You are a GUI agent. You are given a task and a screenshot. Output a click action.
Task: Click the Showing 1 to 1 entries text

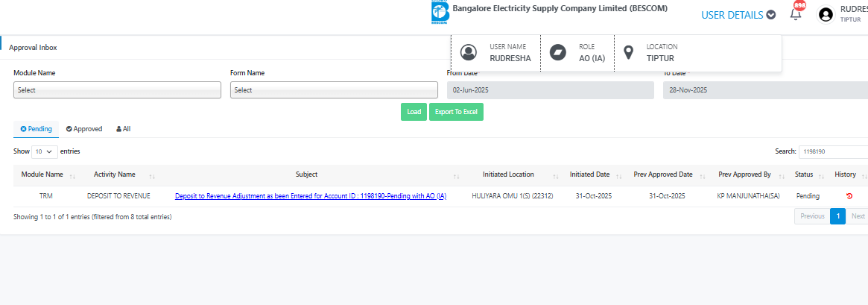click(92, 217)
